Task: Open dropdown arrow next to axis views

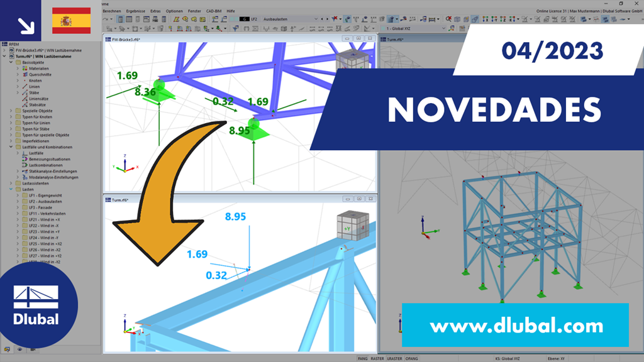Action: pyautogui.click(x=518, y=19)
